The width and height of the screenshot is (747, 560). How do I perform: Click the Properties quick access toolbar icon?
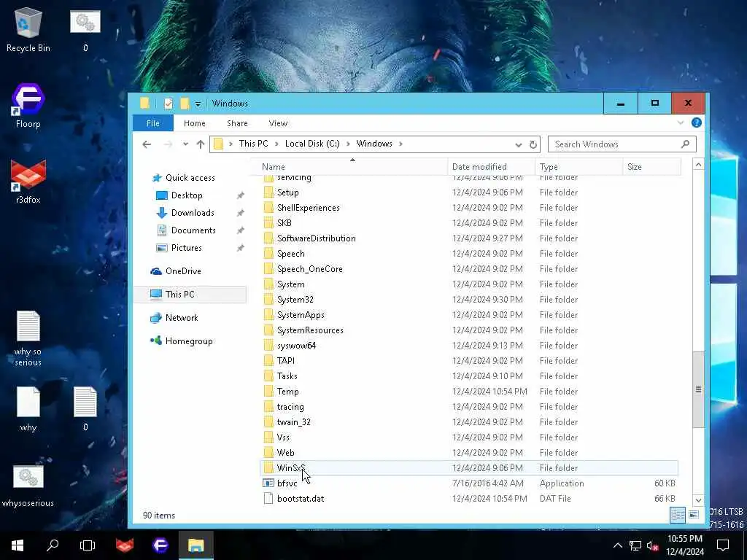169,104
